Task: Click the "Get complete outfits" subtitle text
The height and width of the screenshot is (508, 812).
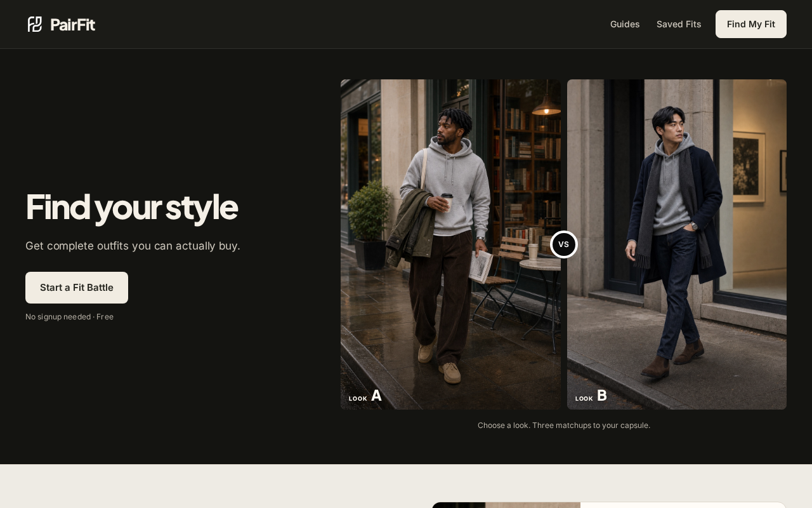Action: (x=133, y=246)
